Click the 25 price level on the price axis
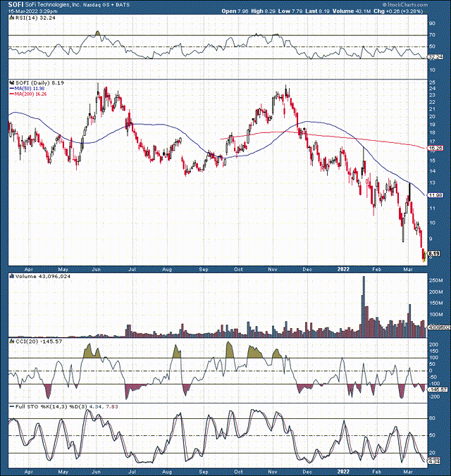Image resolution: width=451 pixels, height=476 pixels. click(x=432, y=82)
